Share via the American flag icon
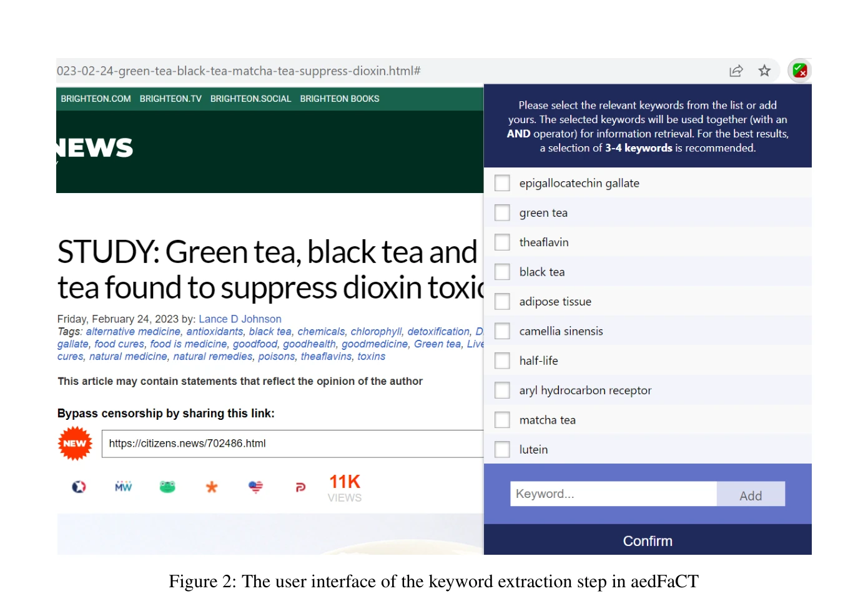 click(255, 487)
